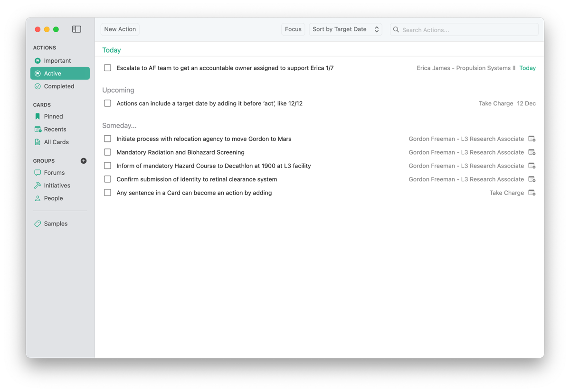Set date for Hazard Course action

532,166
